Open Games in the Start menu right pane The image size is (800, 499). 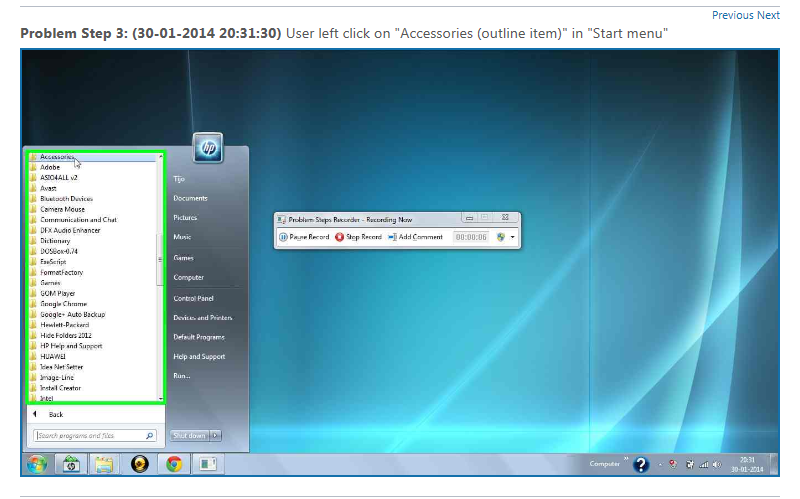coord(183,258)
